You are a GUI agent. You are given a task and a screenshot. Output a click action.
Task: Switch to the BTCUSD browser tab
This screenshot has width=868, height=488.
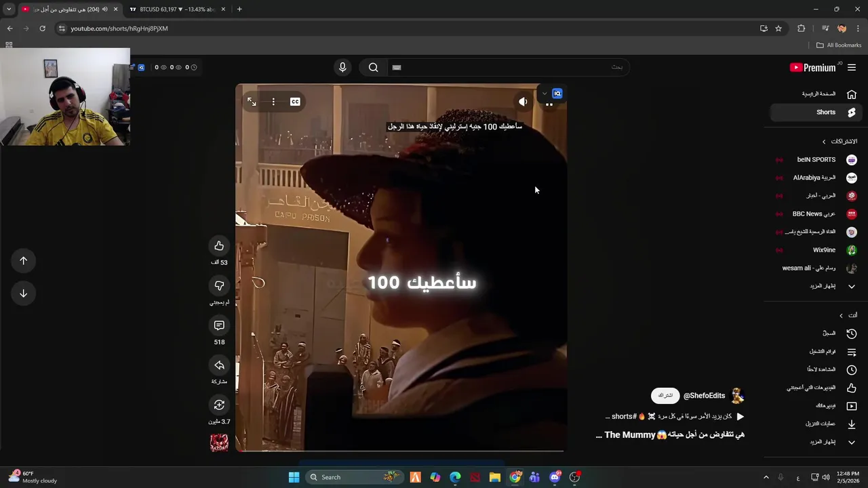pyautogui.click(x=177, y=9)
